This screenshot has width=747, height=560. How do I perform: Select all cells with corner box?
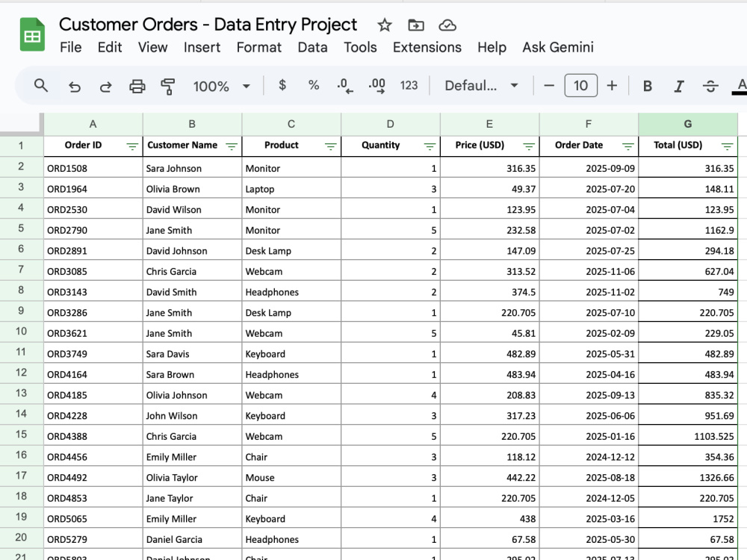click(x=22, y=124)
